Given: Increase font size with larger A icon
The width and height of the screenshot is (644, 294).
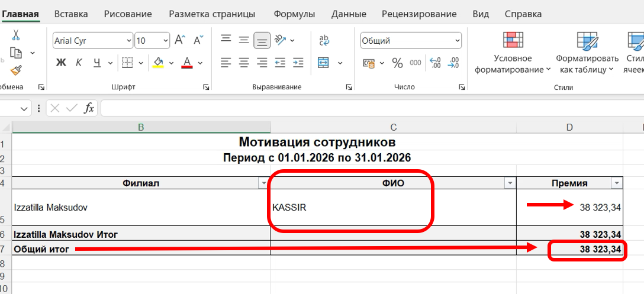Looking at the screenshot, I should [x=180, y=40].
